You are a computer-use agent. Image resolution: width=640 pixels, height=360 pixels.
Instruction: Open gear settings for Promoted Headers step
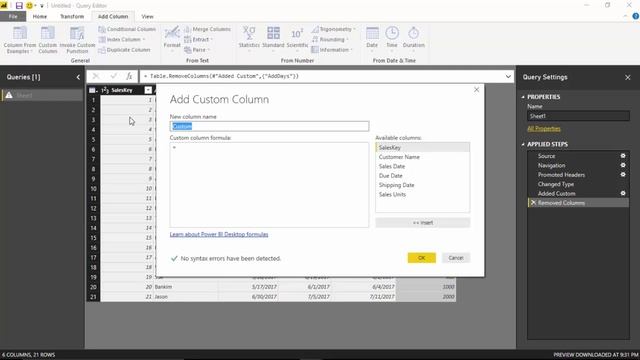[x=623, y=175]
